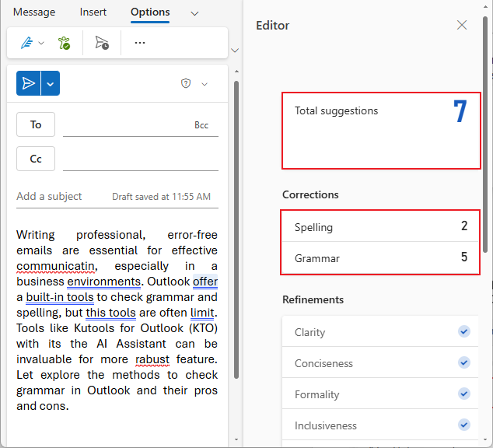Click the schedule send icon

point(102,43)
